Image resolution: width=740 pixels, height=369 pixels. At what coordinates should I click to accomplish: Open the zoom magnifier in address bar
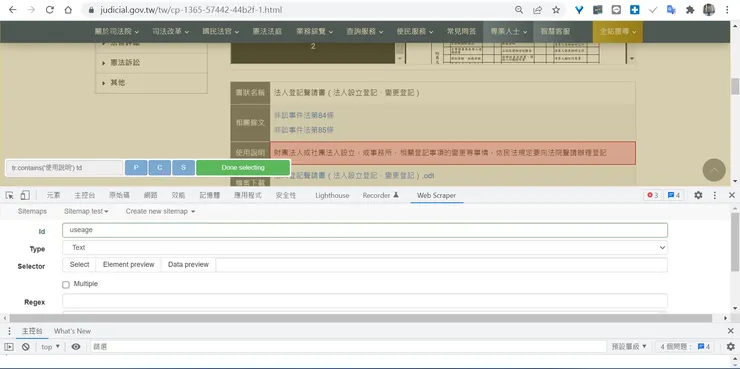tap(519, 10)
